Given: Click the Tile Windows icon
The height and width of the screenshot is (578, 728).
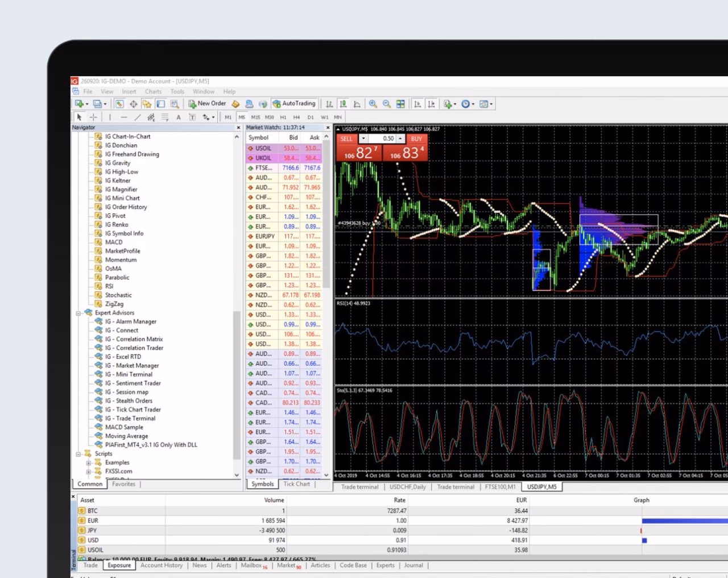Looking at the screenshot, I should coord(401,104).
